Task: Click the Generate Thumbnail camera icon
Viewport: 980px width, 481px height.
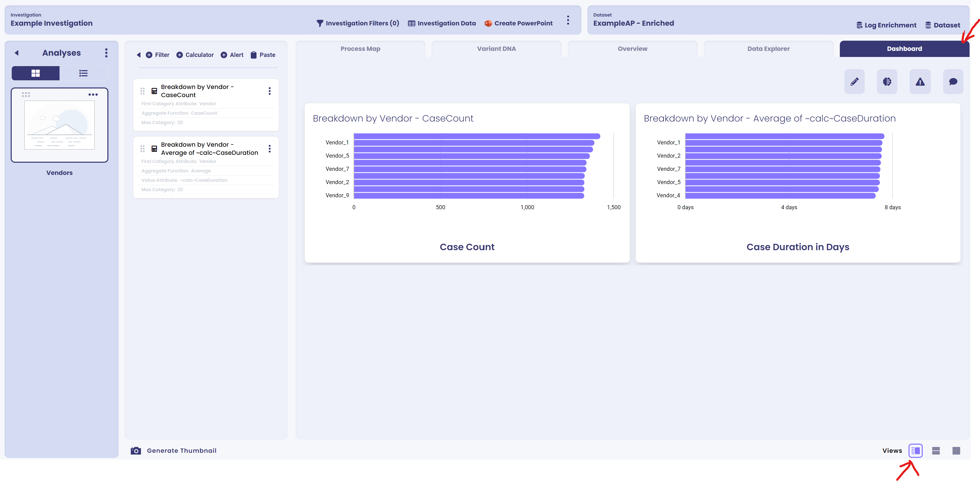Action: (x=136, y=450)
